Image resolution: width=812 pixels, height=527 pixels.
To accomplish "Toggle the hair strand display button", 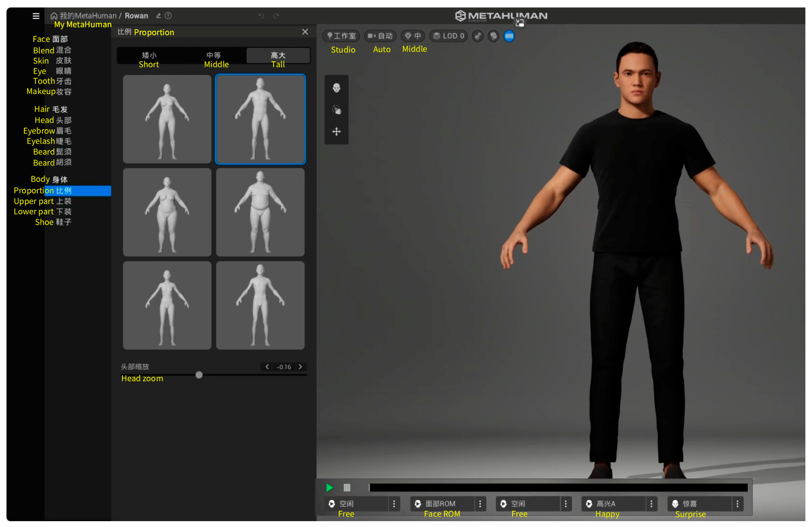I will coord(478,36).
